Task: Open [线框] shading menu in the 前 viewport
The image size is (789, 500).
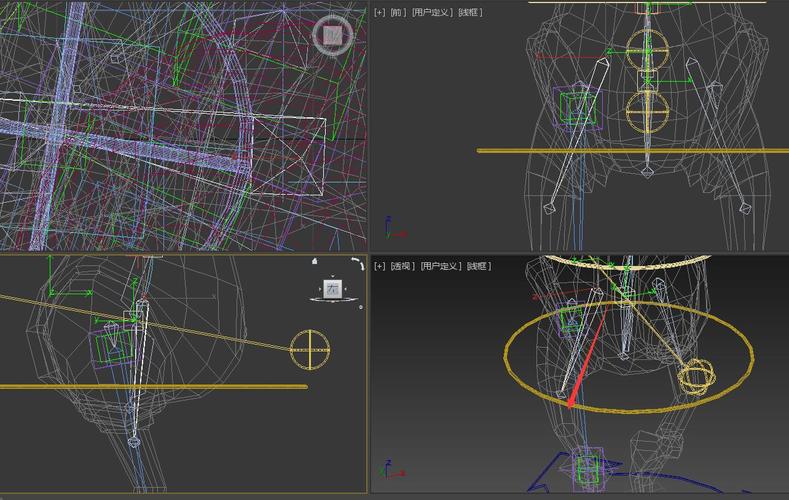Action: tap(470, 13)
